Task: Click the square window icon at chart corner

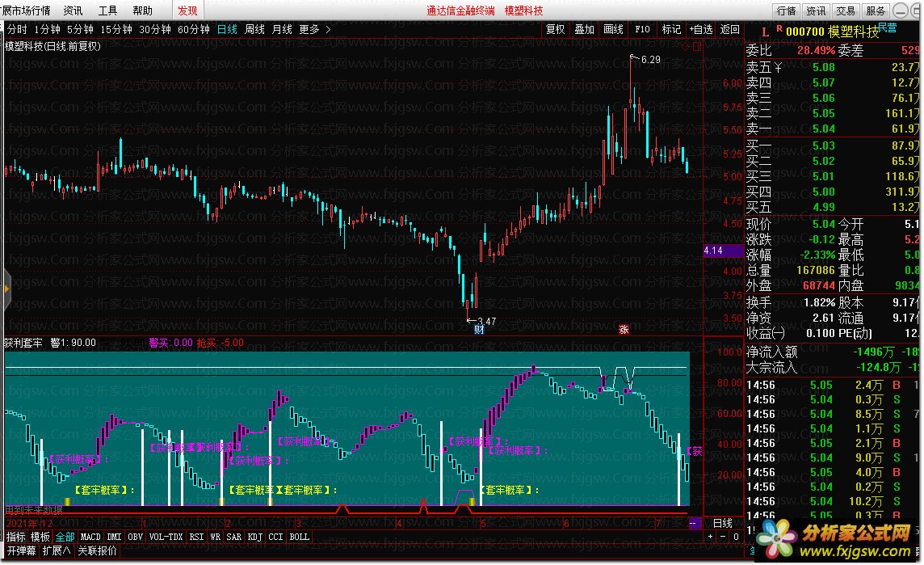Action: click(x=696, y=46)
